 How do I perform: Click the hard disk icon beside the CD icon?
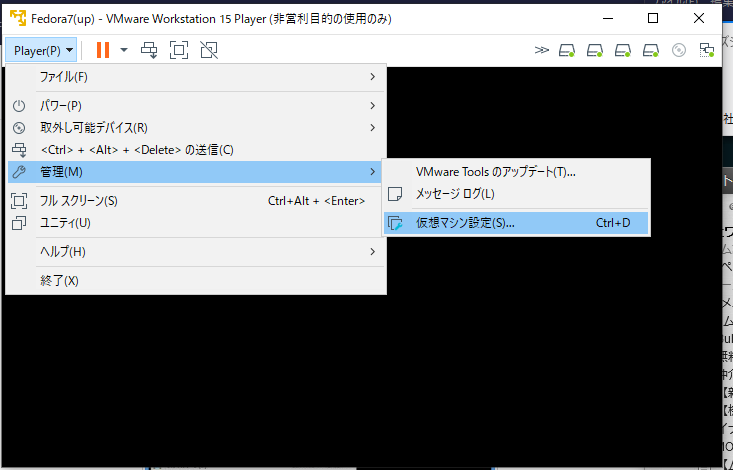[x=651, y=50]
